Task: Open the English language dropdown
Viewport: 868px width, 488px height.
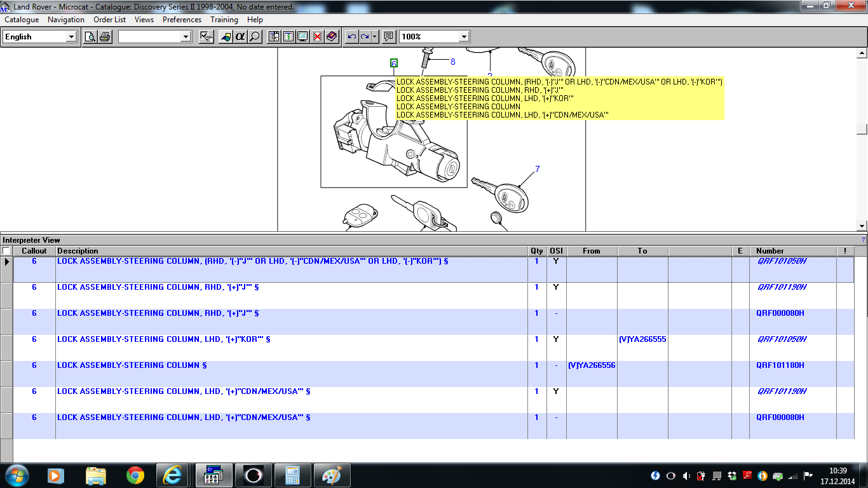Action: coord(71,37)
